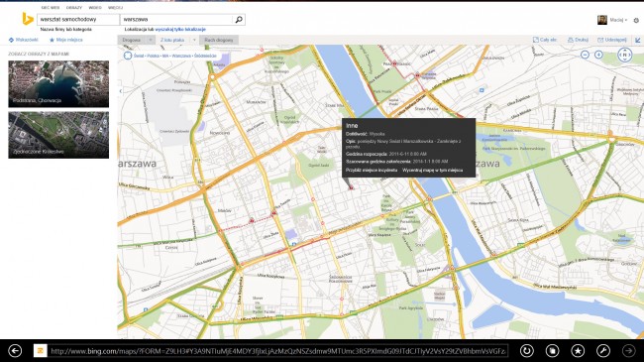Click the site favicon in address bar
This screenshot has height=362, width=644.
pyautogui.click(x=41, y=350)
